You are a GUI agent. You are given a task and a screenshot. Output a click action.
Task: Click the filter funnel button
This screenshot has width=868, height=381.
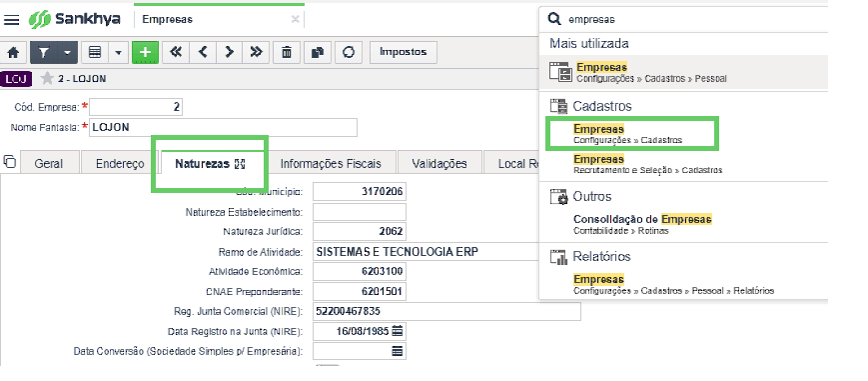pyautogui.click(x=44, y=53)
